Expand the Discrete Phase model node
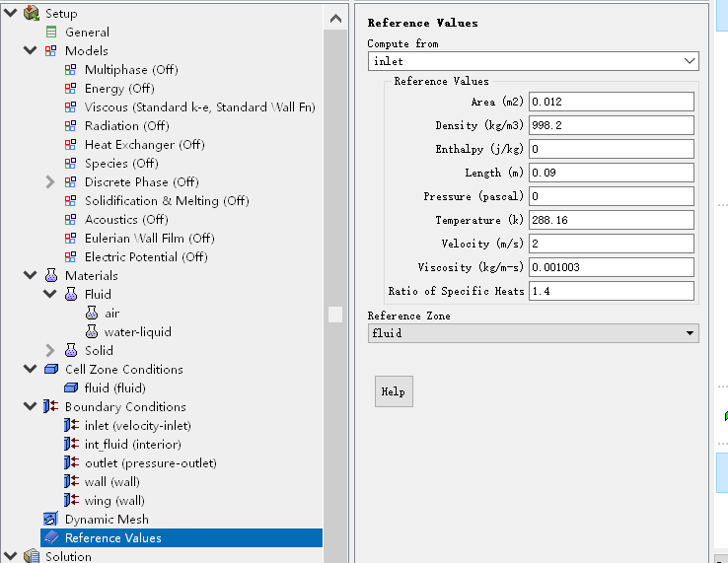728x563 pixels. coord(50,182)
